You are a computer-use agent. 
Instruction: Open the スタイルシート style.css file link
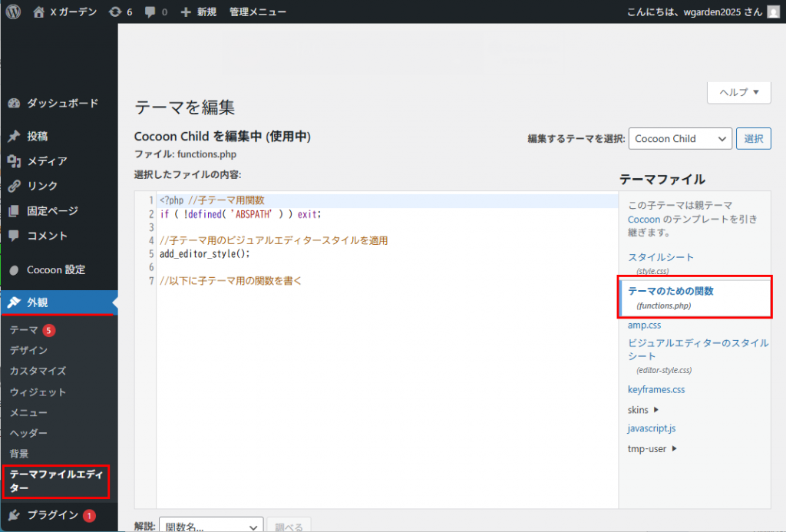pyautogui.click(x=660, y=257)
